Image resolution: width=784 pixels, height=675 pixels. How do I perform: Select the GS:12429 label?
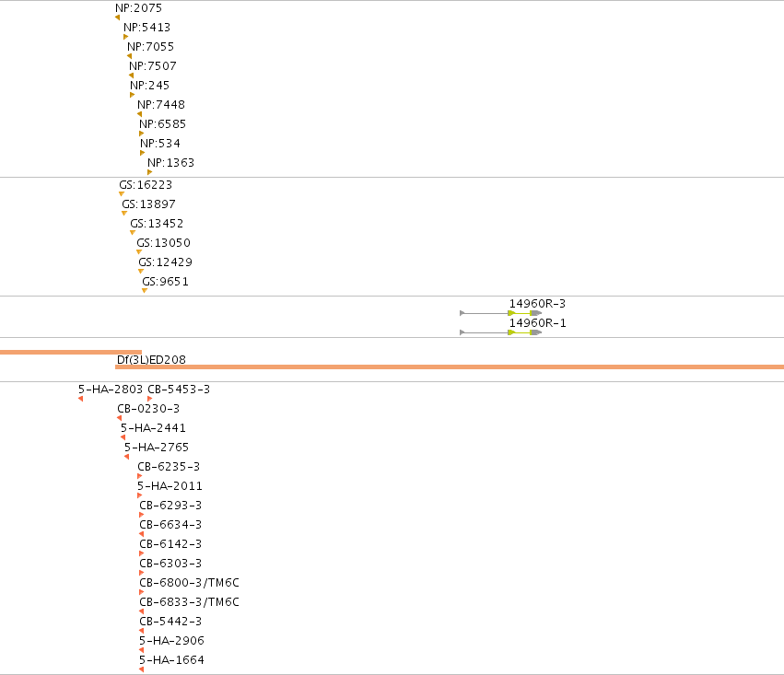(x=166, y=262)
